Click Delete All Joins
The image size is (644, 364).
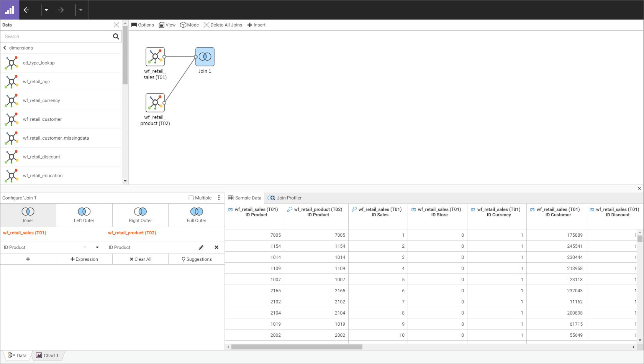(x=223, y=25)
